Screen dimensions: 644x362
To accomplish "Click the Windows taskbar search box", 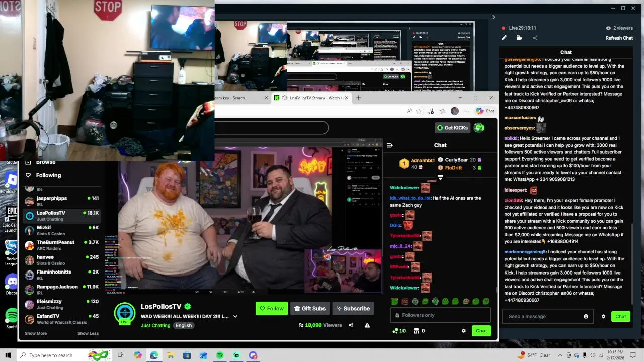I will coord(64,355).
